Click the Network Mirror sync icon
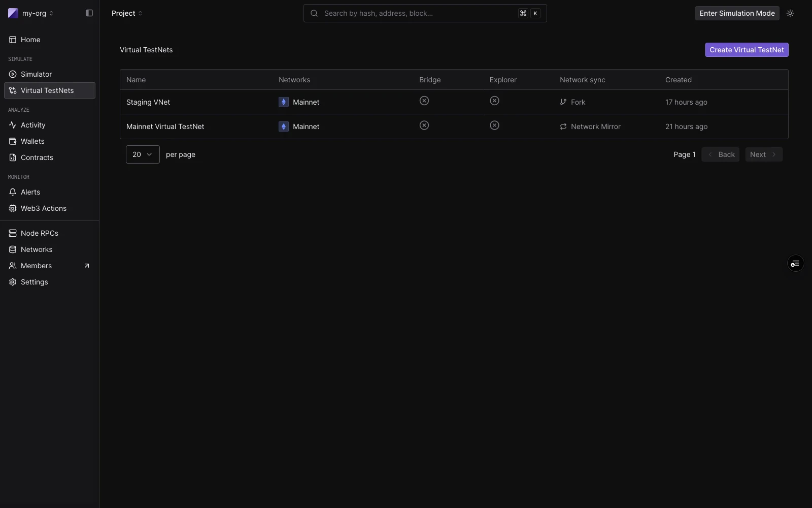 click(x=563, y=126)
